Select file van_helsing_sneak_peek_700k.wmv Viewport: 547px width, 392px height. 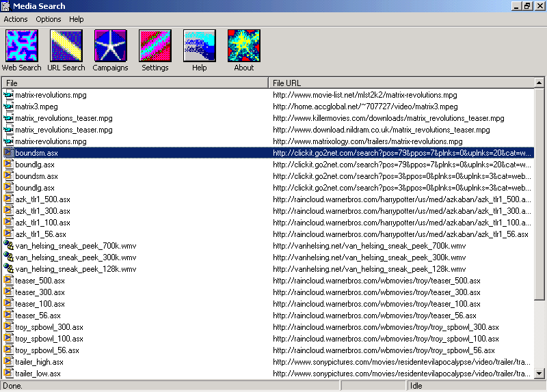pos(76,246)
